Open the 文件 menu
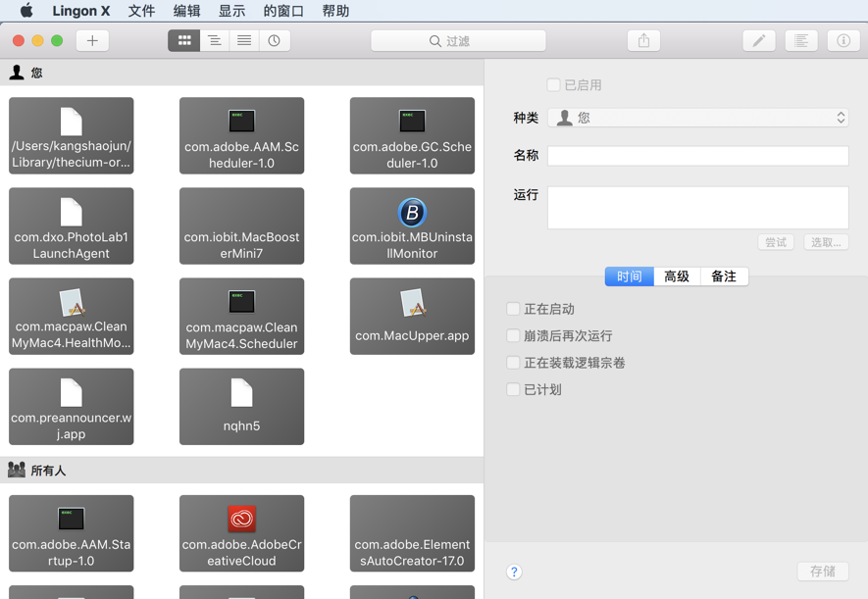This screenshot has width=868, height=599. (141, 11)
